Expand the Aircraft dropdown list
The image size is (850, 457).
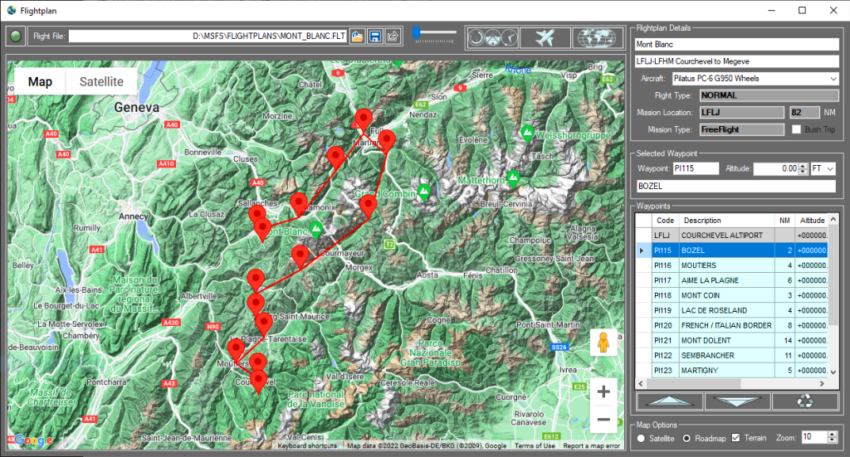click(x=833, y=78)
